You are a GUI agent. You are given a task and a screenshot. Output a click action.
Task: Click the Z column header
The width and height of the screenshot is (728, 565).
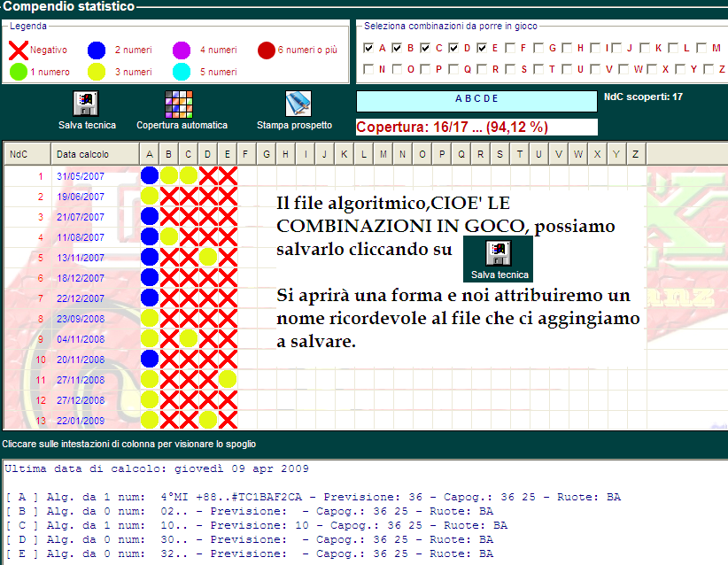point(636,154)
